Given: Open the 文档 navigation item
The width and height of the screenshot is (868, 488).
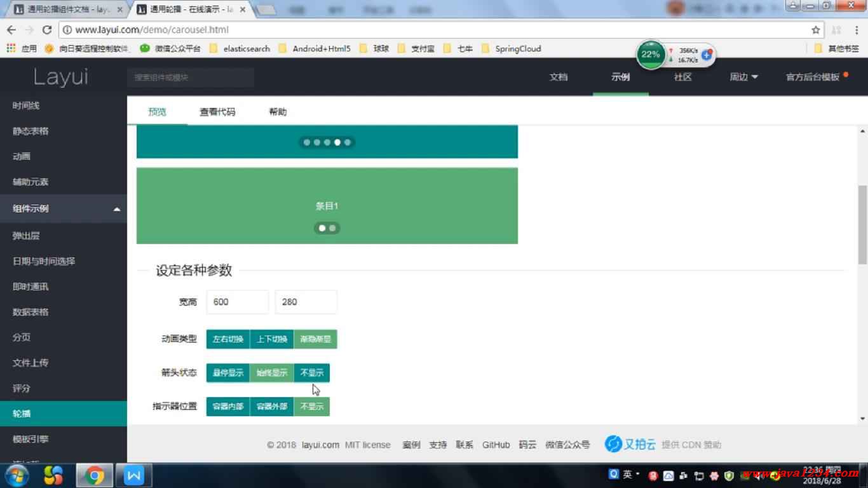Looking at the screenshot, I should [x=559, y=77].
